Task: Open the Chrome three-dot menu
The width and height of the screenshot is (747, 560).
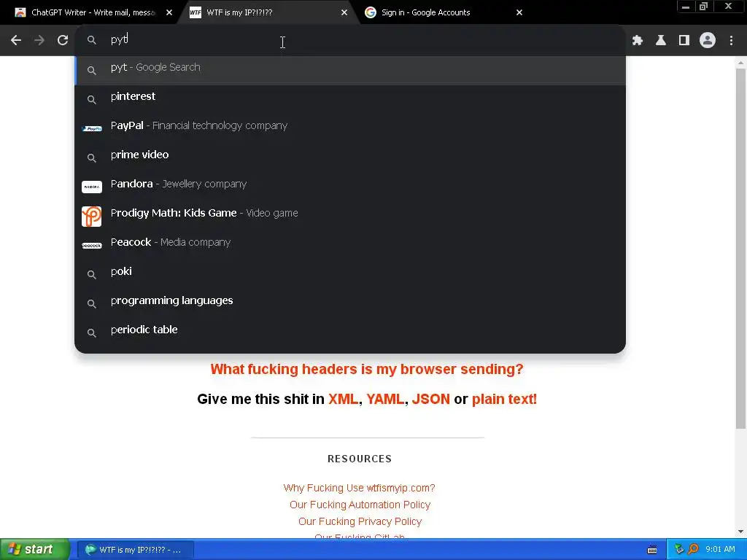Action: [731, 41]
